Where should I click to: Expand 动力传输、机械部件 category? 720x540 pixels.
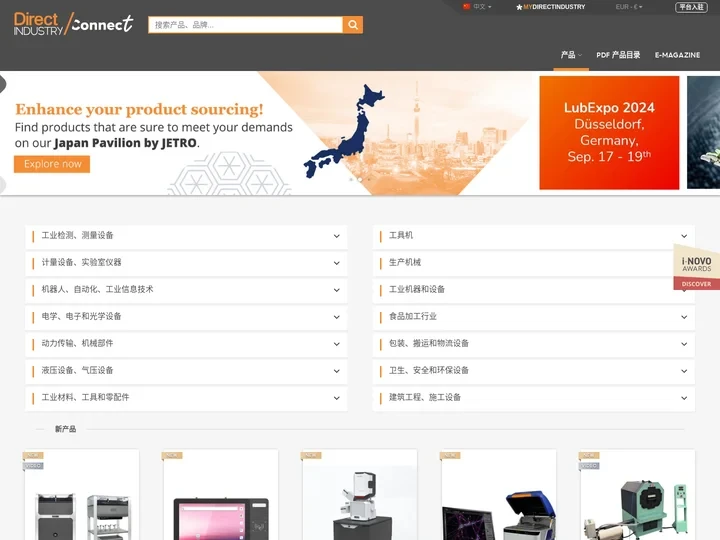point(186,344)
